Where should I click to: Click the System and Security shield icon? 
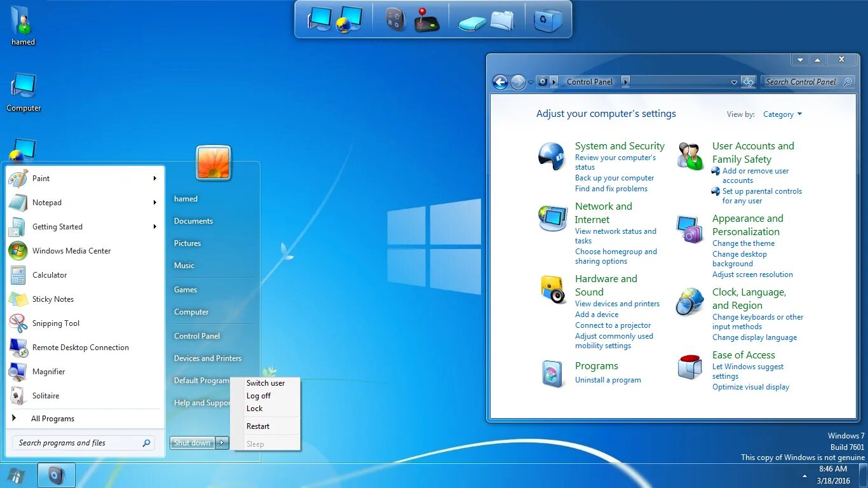click(x=552, y=156)
